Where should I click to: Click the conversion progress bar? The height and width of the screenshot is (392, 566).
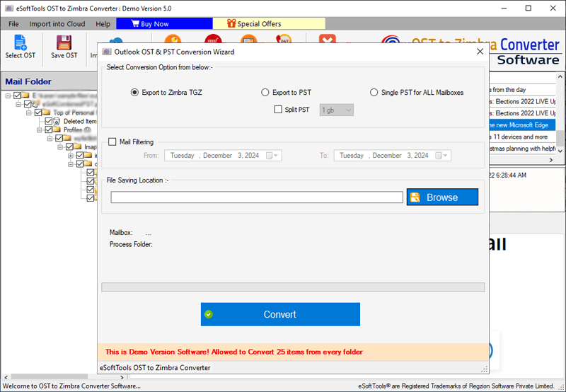tap(293, 287)
